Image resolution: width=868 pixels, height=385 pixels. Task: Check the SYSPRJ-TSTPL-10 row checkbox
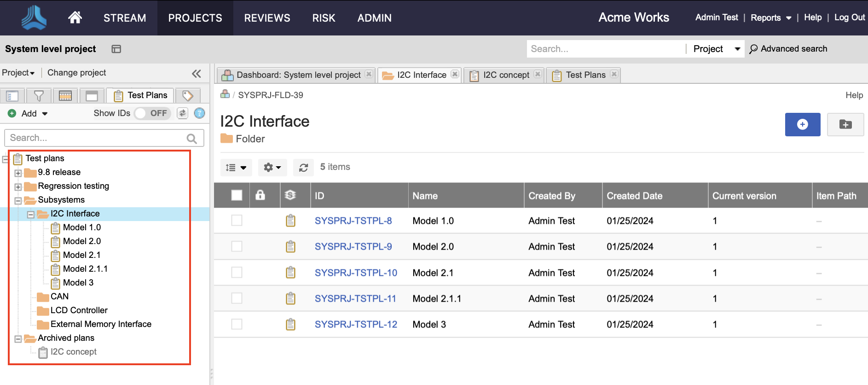point(237,273)
